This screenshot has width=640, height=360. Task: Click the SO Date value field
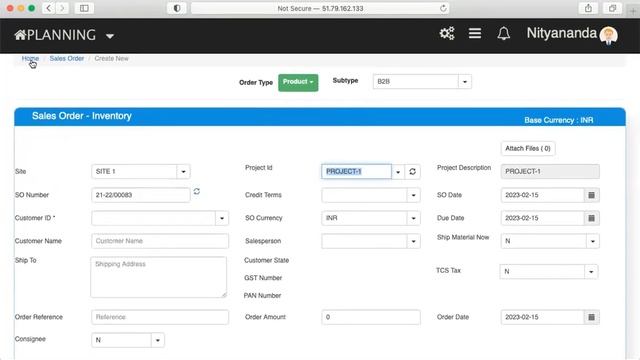542,195
